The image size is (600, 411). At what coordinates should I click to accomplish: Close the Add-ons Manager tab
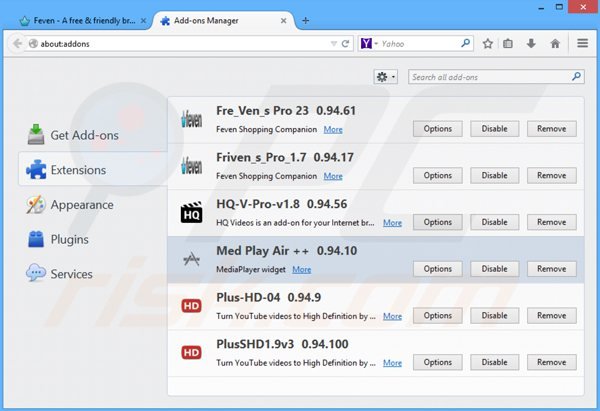(284, 21)
